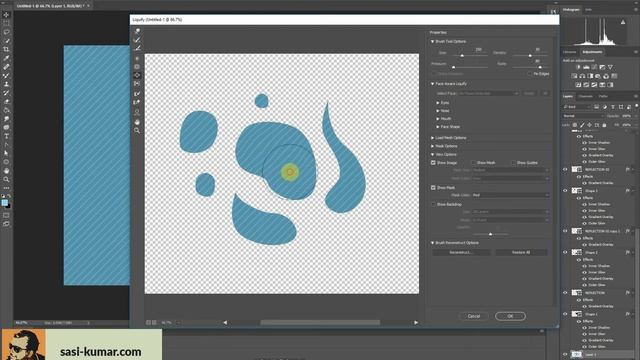Screen dimensions: 640x360
Task: Hide the REFLECTION 02 layer
Action: click(565, 169)
